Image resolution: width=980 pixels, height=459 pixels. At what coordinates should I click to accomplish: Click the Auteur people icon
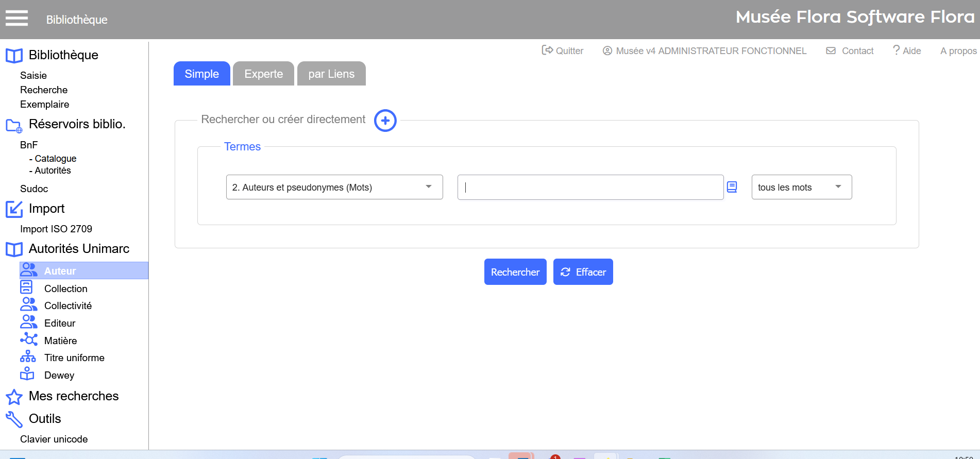click(x=28, y=270)
